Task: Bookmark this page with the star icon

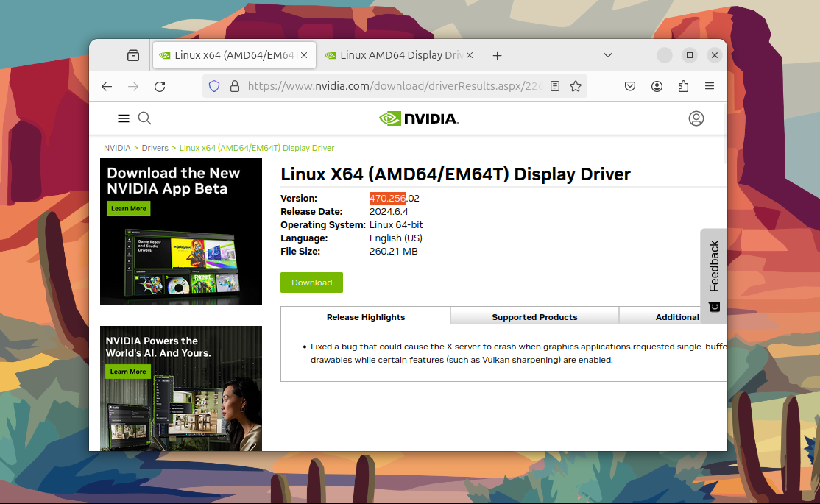Action: click(x=576, y=86)
